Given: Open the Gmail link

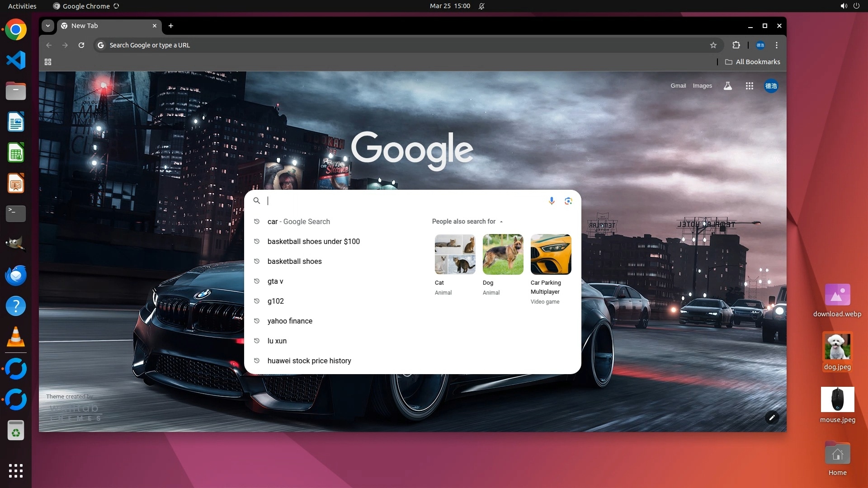Looking at the screenshot, I should pos(678,86).
